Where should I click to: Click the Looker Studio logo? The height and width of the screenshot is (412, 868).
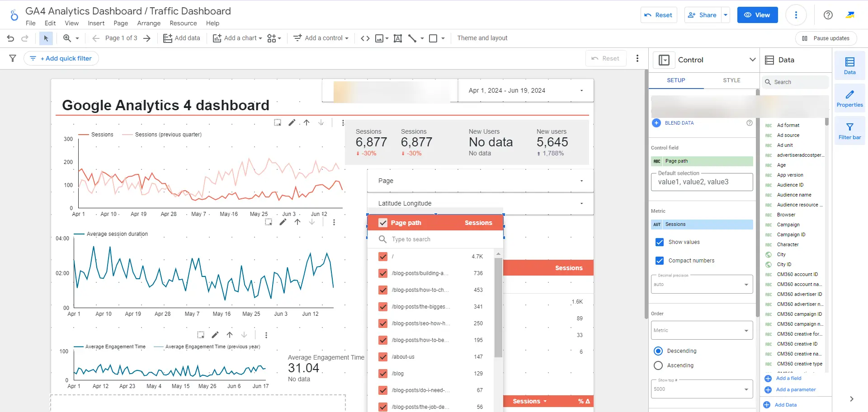14,15
